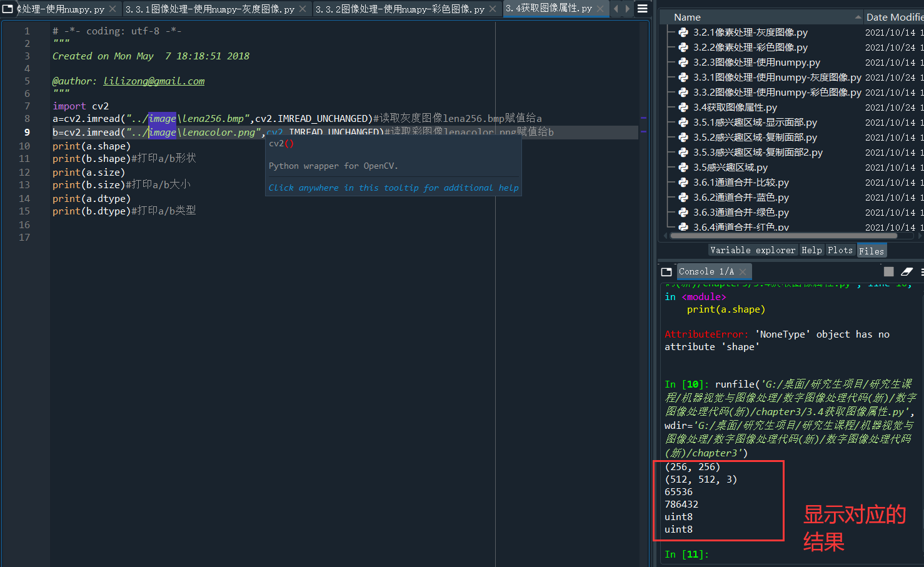
Task: Click the interrupt kernel square icon in console toolbar
Action: point(888,271)
